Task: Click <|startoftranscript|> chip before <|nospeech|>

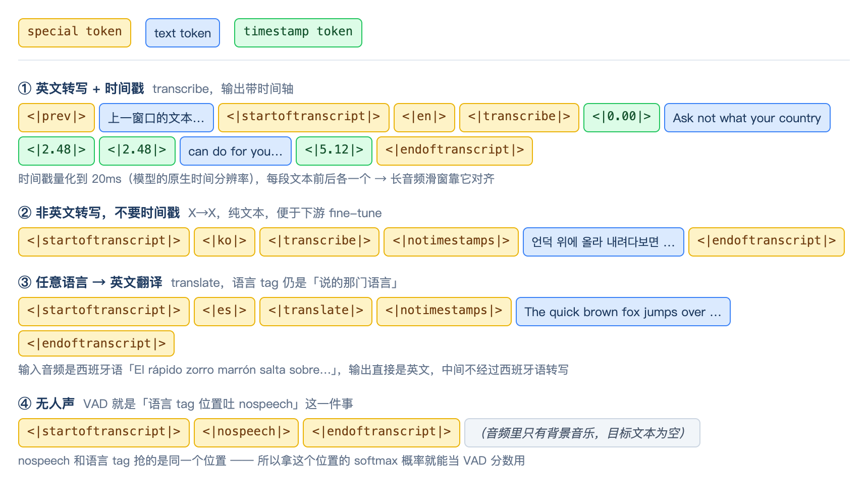Action: tap(104, 433)
